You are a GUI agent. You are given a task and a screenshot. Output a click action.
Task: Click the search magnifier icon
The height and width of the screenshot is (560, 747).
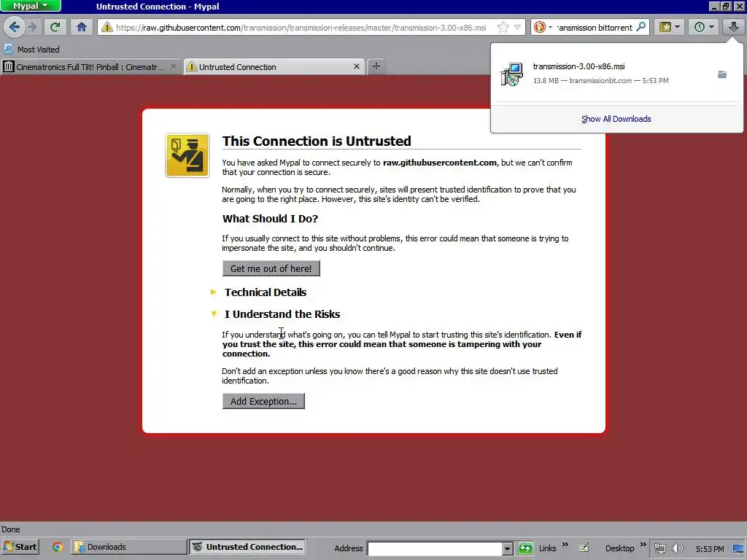click(641, 27)
